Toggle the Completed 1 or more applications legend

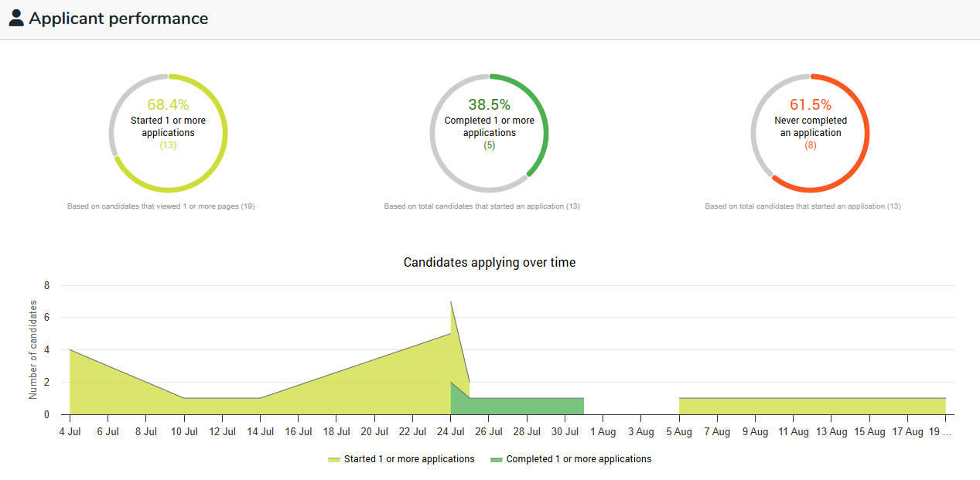pos(579,459)
